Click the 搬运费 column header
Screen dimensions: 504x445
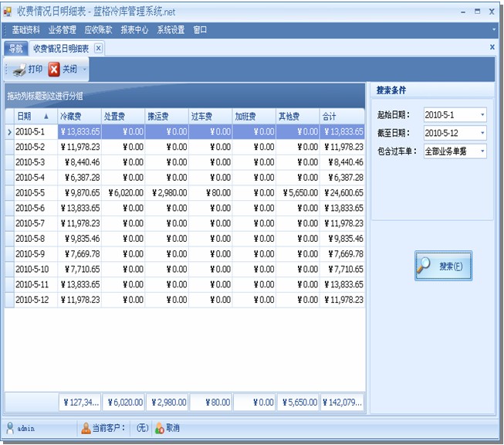click(x=167, y=116)
